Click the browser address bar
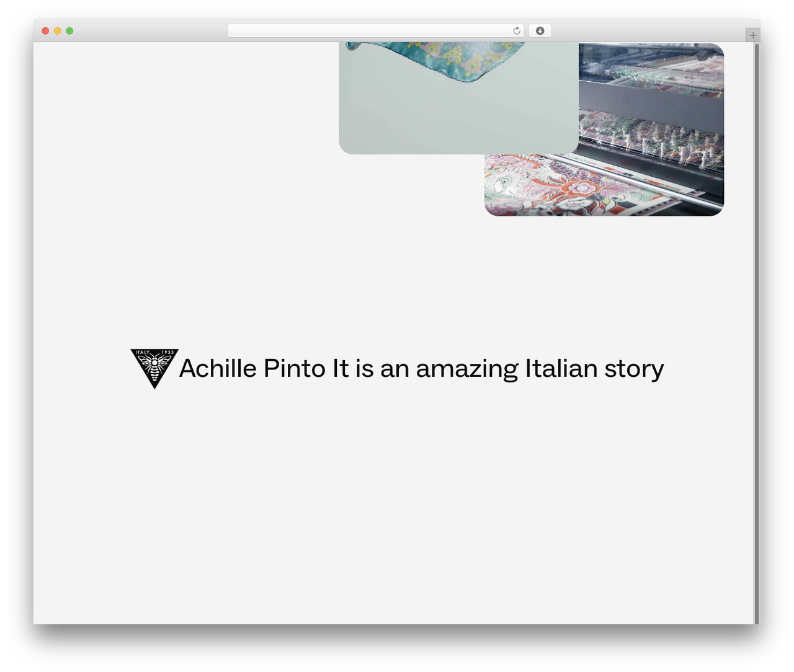This screenshot has height=672, width=794. point(375,31)
